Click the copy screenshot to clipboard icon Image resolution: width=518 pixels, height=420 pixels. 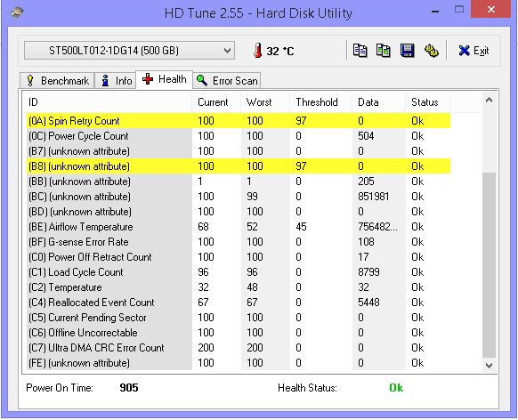click(384, 51)
